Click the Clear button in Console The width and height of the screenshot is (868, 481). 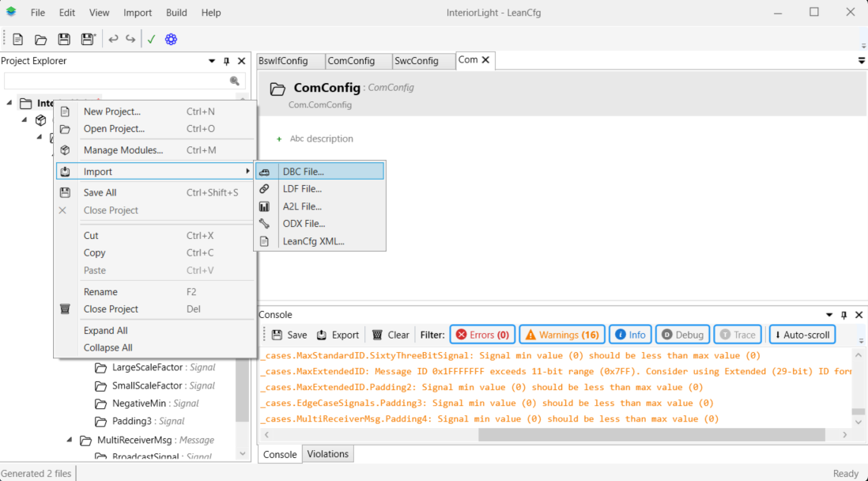pos(391,335)
